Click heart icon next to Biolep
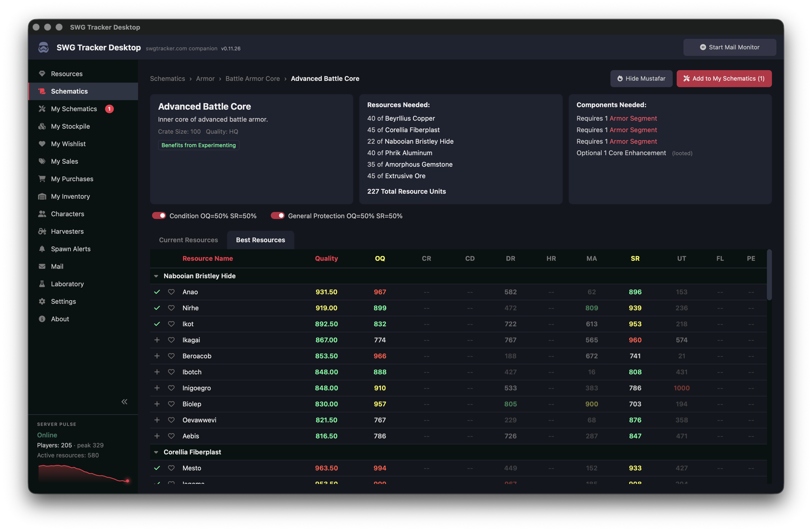 click(x=171, y=403)
